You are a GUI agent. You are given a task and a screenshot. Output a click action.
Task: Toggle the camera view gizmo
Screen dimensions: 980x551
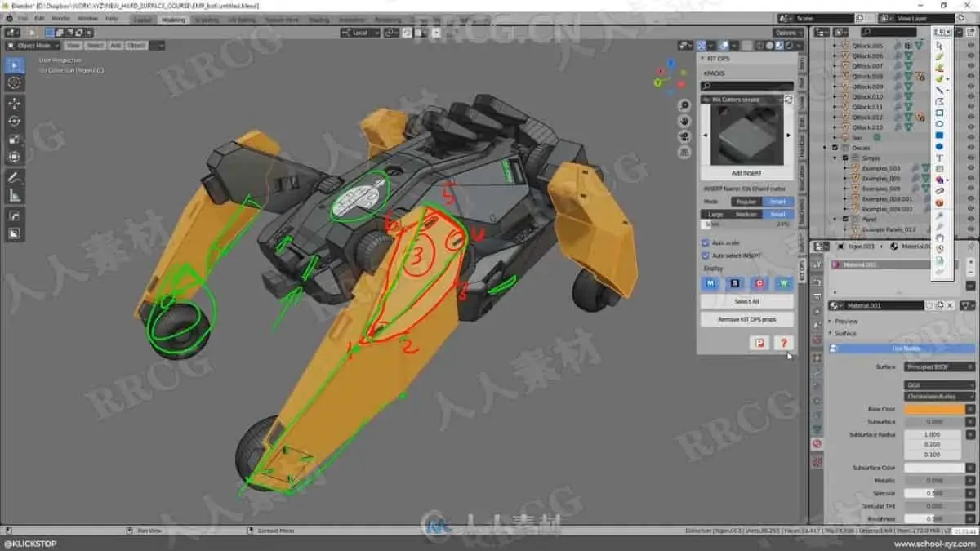pyautogui.click(x=684, y=136)
